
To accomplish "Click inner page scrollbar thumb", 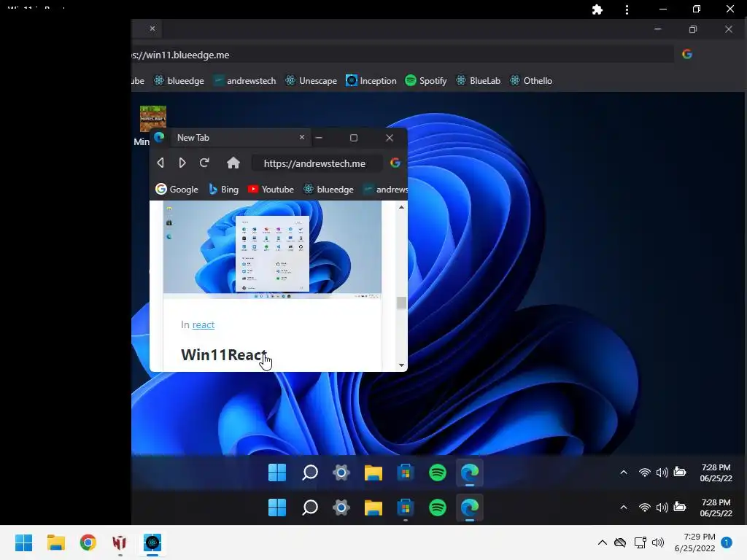I will coord(402,303).
